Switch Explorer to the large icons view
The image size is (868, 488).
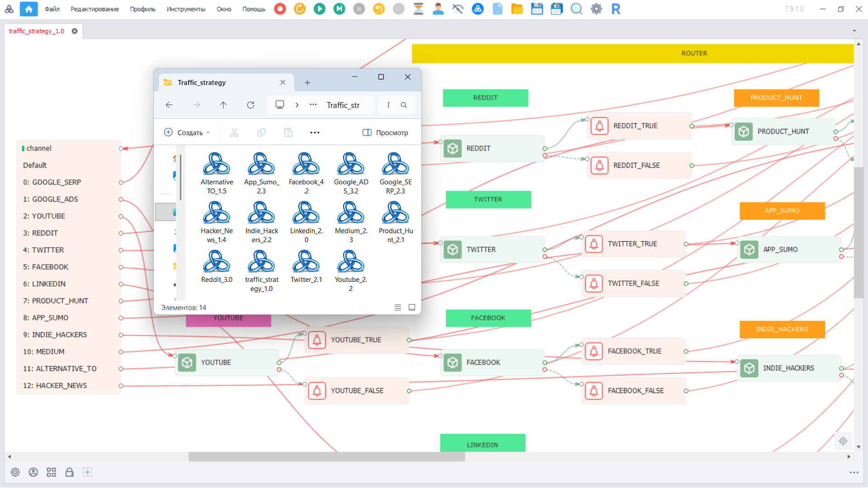click(412, 308)
